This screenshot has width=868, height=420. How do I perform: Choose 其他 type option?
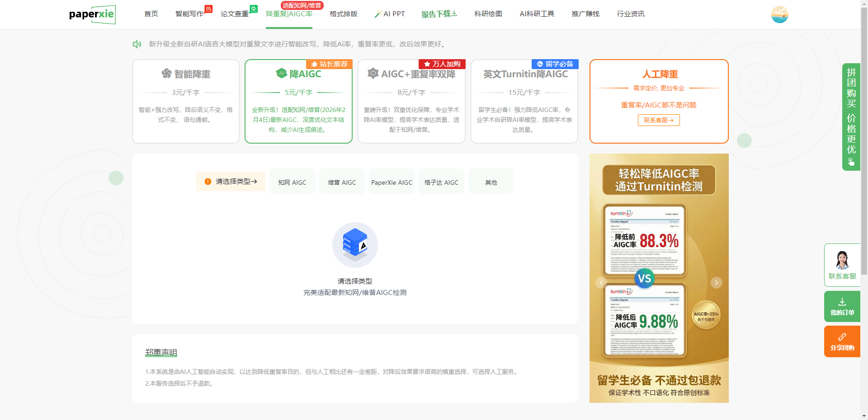click(x=491, y=182)
